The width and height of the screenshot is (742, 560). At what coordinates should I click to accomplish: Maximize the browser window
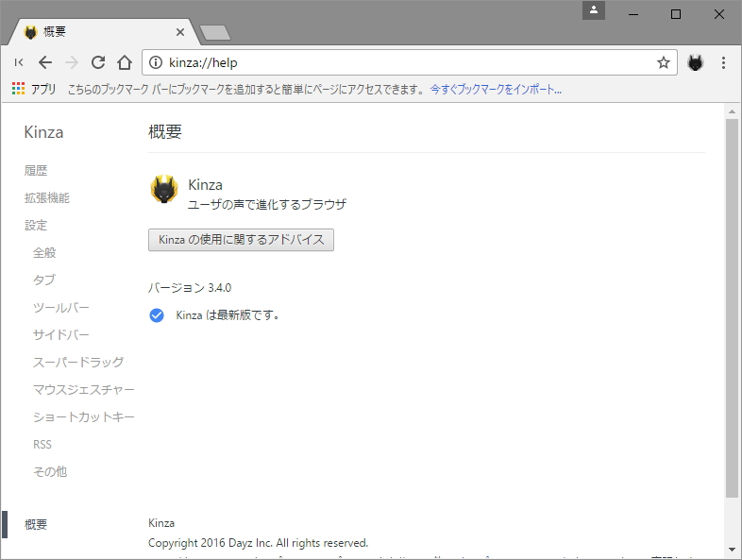point(676,14)
